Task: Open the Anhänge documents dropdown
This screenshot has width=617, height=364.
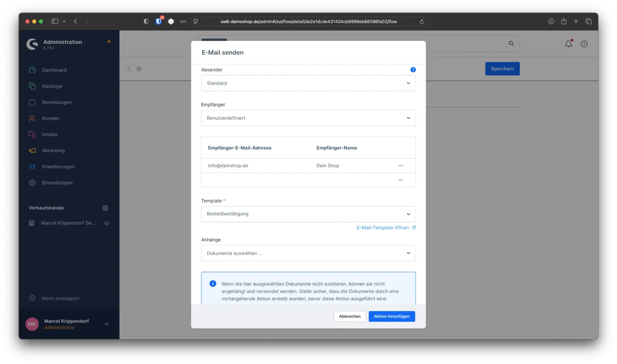Action: [x=308, y=253]
